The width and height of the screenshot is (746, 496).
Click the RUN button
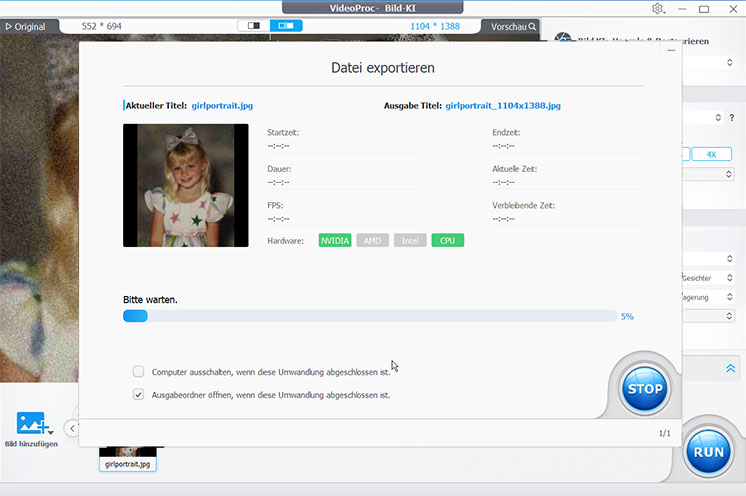click(708, 452)
